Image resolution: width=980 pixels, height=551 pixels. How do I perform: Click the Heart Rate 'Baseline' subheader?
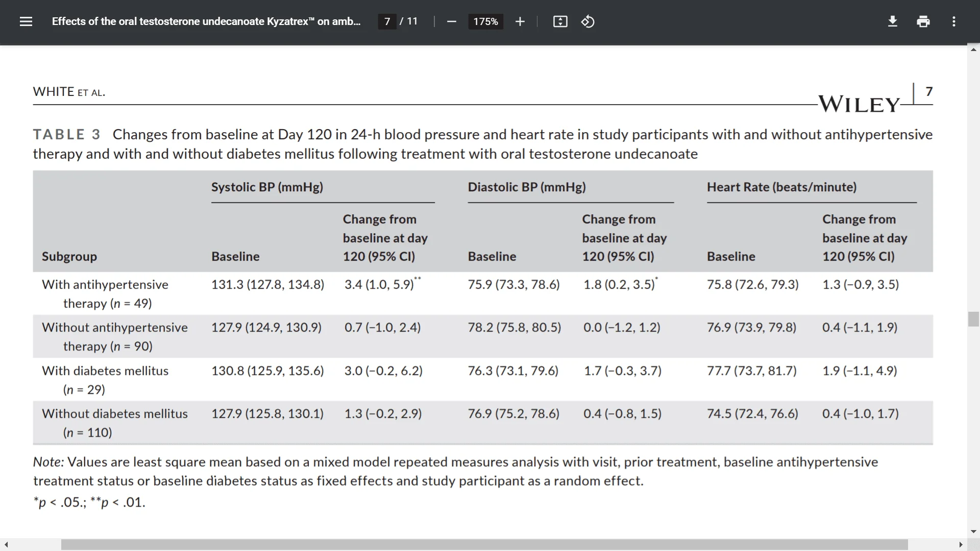tap(731, 256)
